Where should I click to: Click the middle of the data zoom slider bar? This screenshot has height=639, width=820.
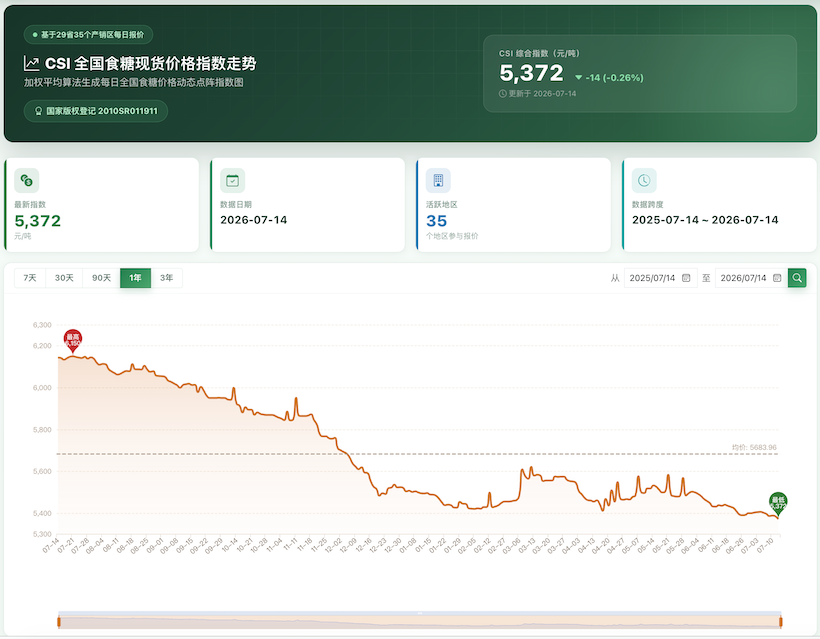[419, 622]
